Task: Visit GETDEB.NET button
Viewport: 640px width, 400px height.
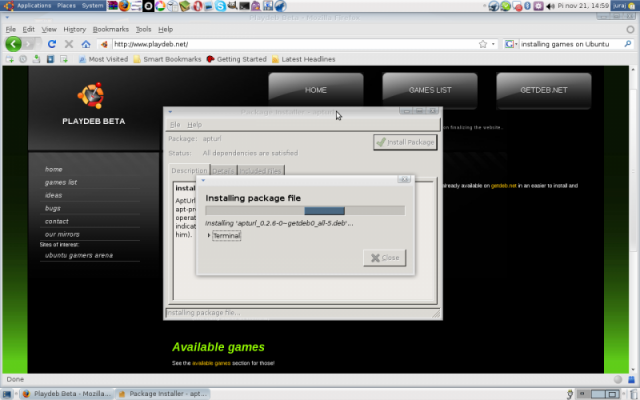Action: 544,90
